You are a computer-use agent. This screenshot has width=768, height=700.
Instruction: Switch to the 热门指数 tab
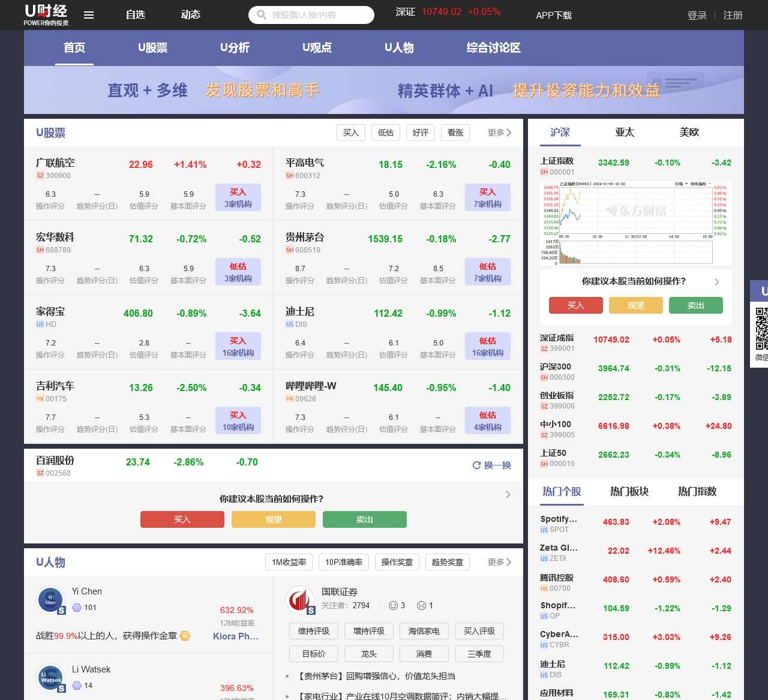click(x=697, y=491)
